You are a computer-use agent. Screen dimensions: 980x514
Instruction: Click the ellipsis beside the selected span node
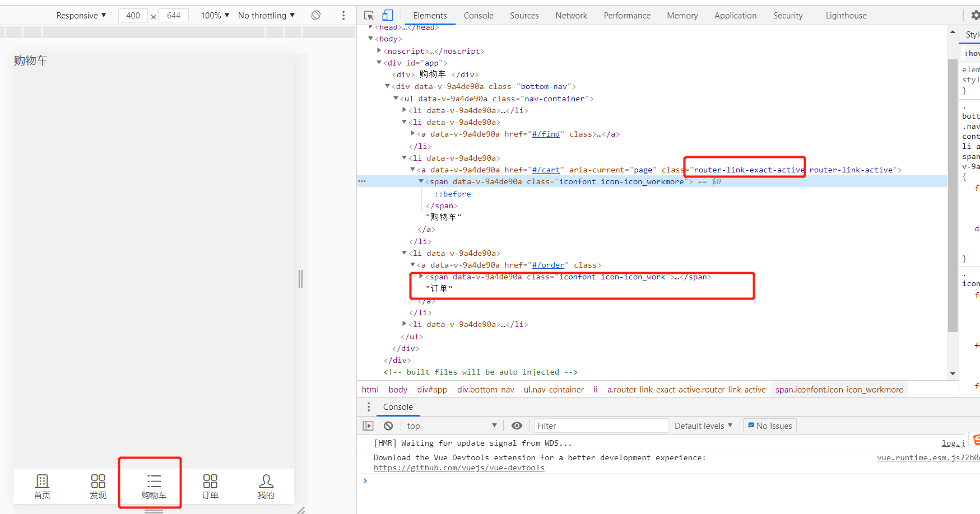point(362,181)
